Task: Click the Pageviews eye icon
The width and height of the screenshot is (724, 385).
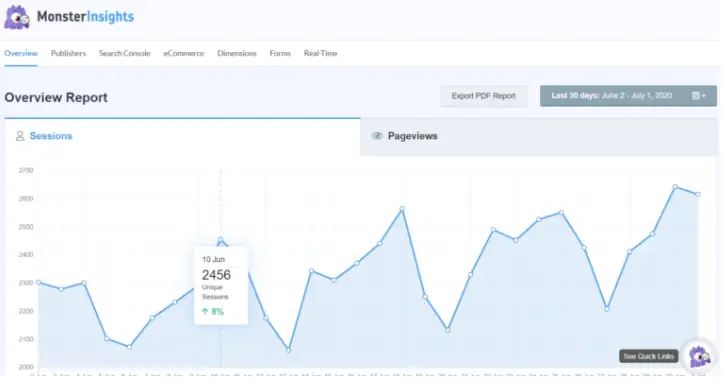Action: (x=377, y=136)
